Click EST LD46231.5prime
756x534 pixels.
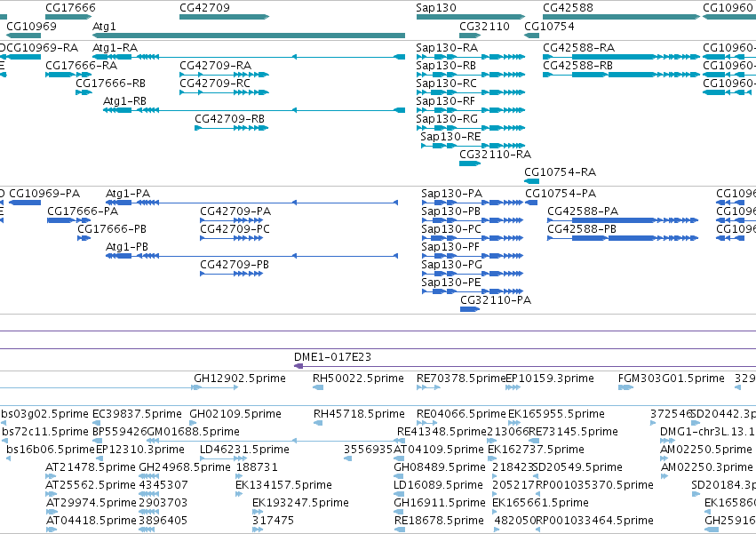(244, 450)
